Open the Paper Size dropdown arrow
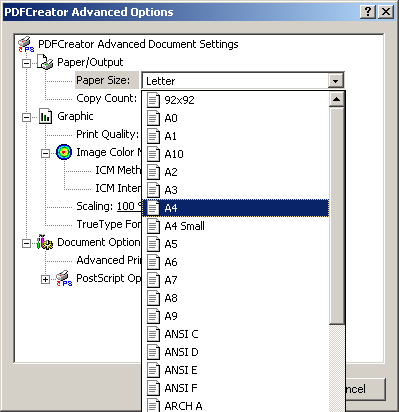The height and width of the screenshot is (412, 399). coord(335,81)
